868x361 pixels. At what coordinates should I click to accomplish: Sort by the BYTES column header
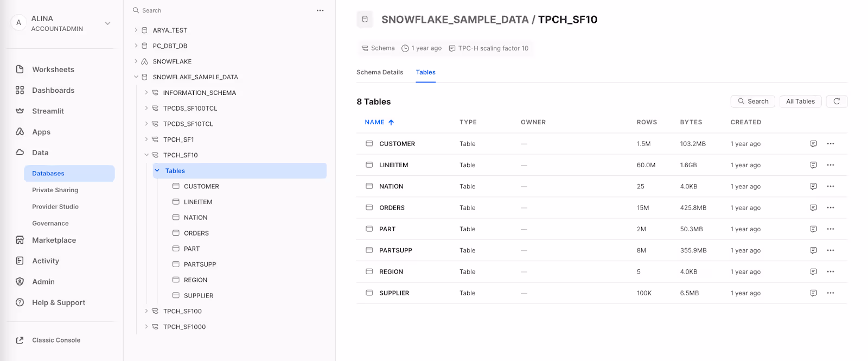[x=691, y=123]
